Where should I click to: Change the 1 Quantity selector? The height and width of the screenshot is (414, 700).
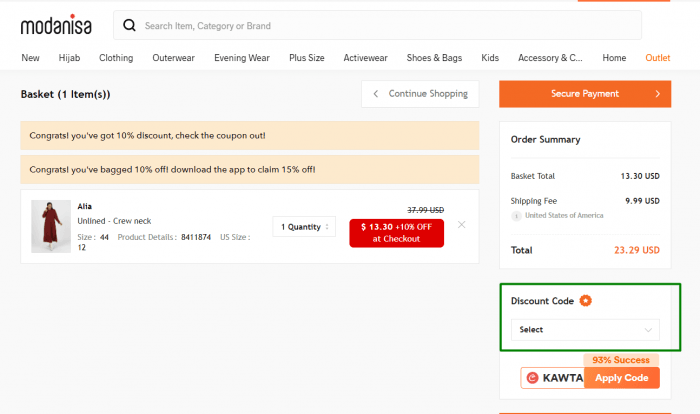tap(304, 227)
